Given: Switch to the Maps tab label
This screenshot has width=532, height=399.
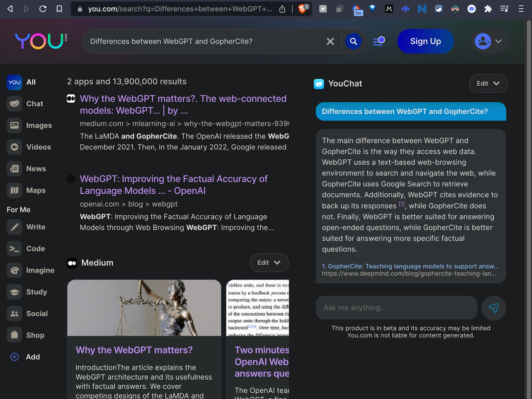Looking at the screenshot, I should pyautogui.click(x=36, y=190).
